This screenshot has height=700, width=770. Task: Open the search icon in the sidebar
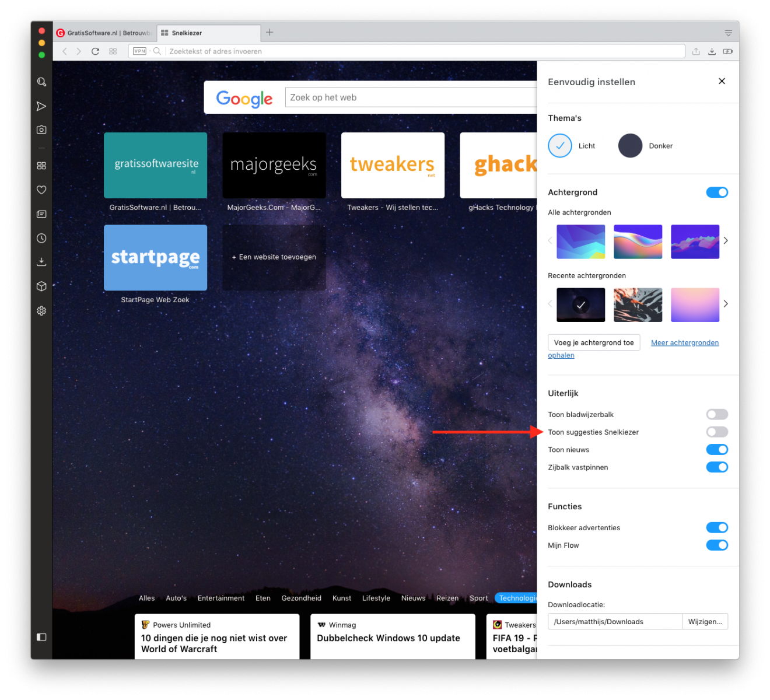point(41,82)
